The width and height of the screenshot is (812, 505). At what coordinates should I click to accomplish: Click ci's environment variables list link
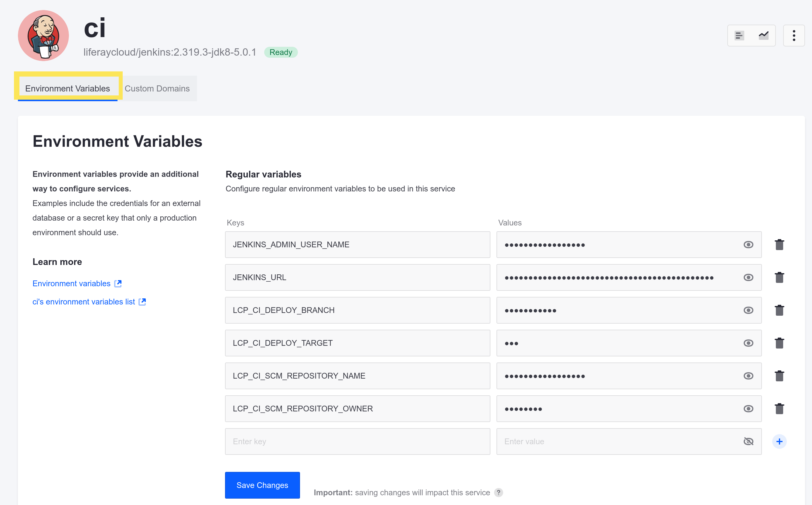[90, 301]
